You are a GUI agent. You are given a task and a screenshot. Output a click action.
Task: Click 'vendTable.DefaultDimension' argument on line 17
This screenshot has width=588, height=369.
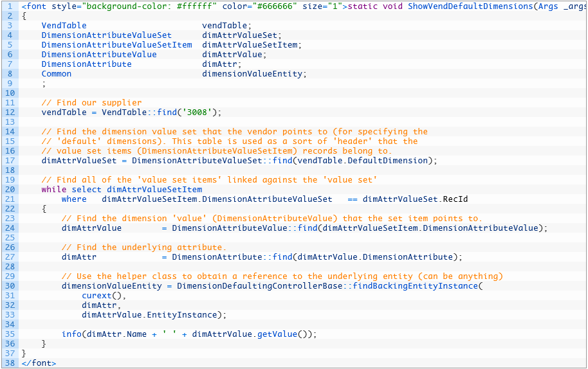tap(363, 160)
